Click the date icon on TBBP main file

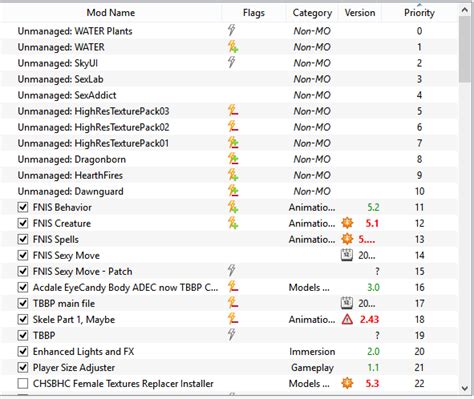coord(347,303)
